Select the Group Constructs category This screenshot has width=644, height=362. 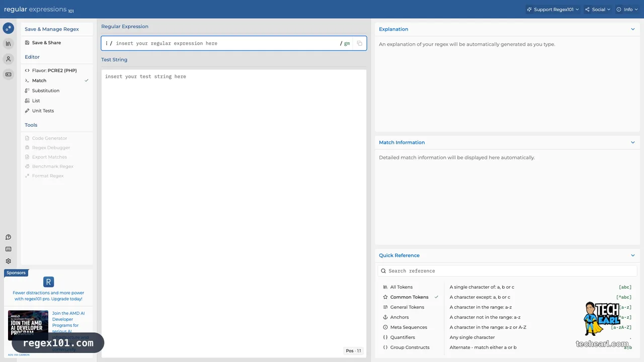411,347
